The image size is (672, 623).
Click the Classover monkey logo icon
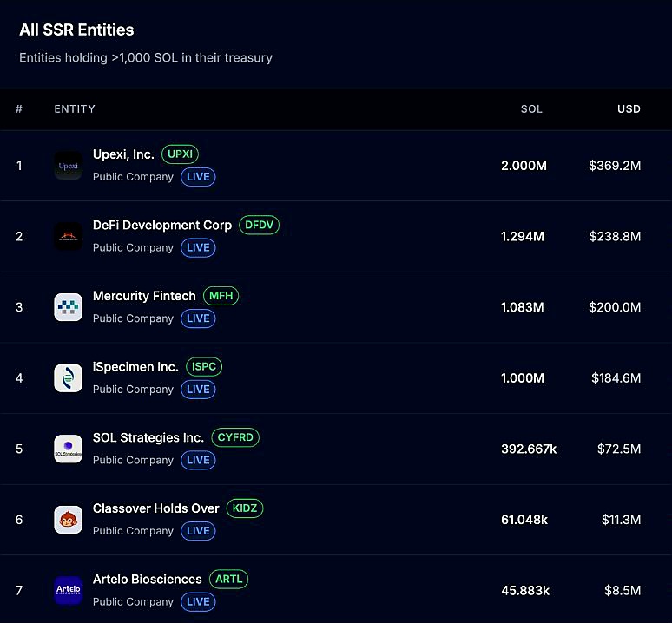coord(68,520)
